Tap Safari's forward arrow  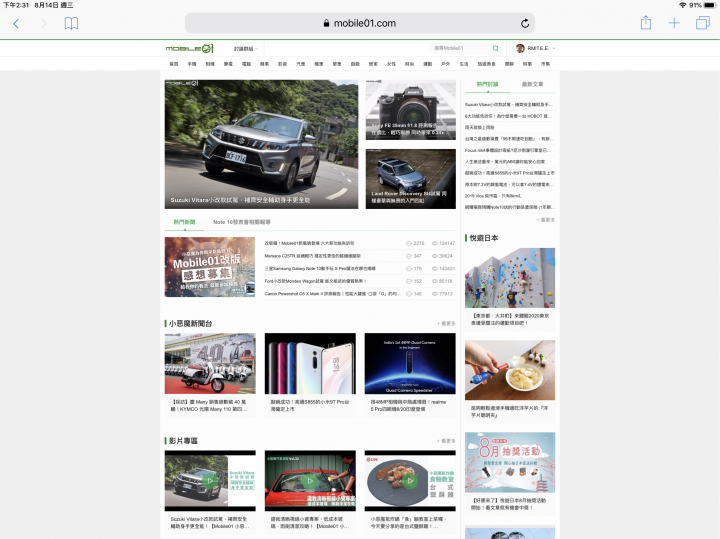(x=44, y=23)
